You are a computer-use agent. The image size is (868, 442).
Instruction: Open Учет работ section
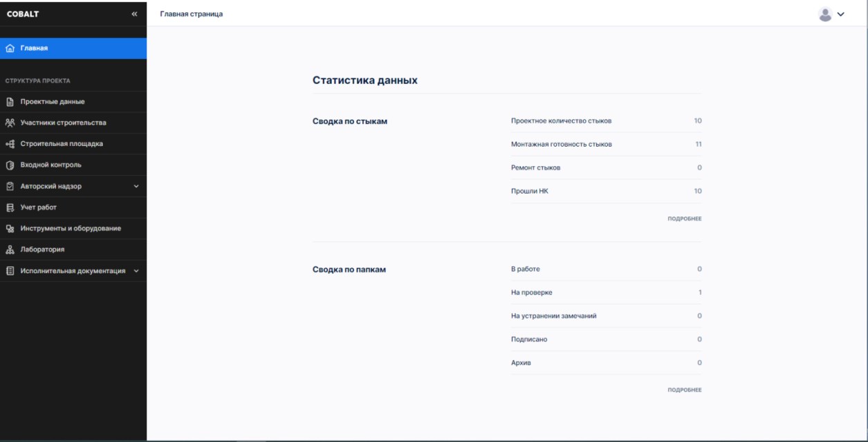click(x=73, y=208)
